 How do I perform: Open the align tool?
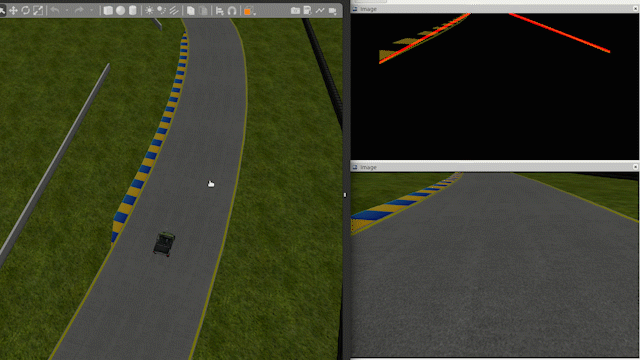[x=220, y=11]
